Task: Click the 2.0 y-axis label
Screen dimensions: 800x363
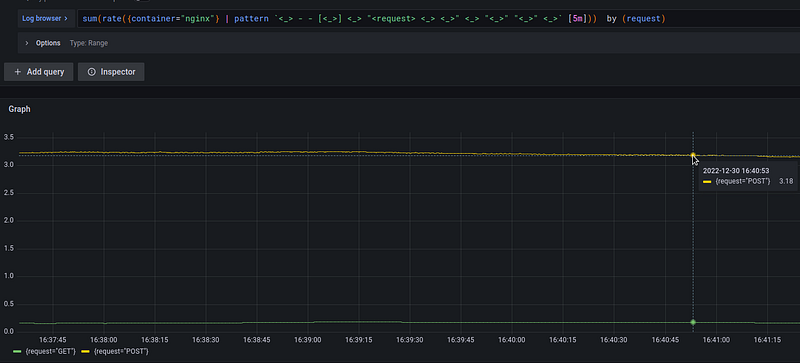Action: tap(9, 221)
